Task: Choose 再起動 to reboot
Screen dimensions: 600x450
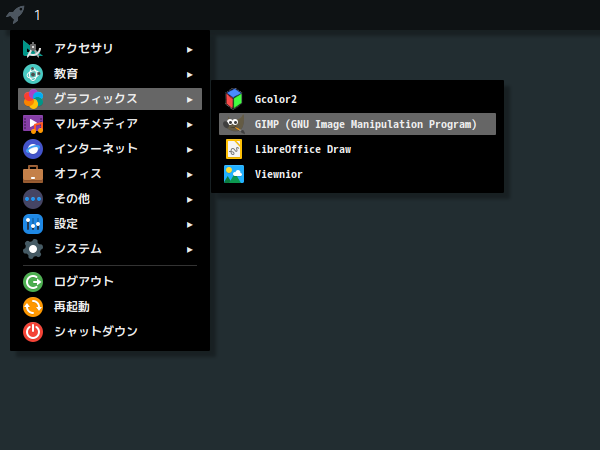Action: [x=110, y=307]
